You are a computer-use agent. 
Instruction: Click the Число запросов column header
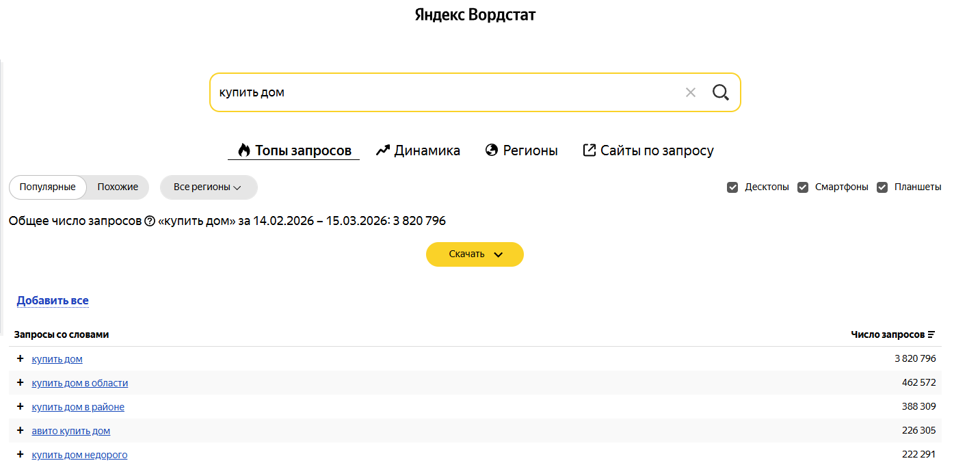[888, 334]
